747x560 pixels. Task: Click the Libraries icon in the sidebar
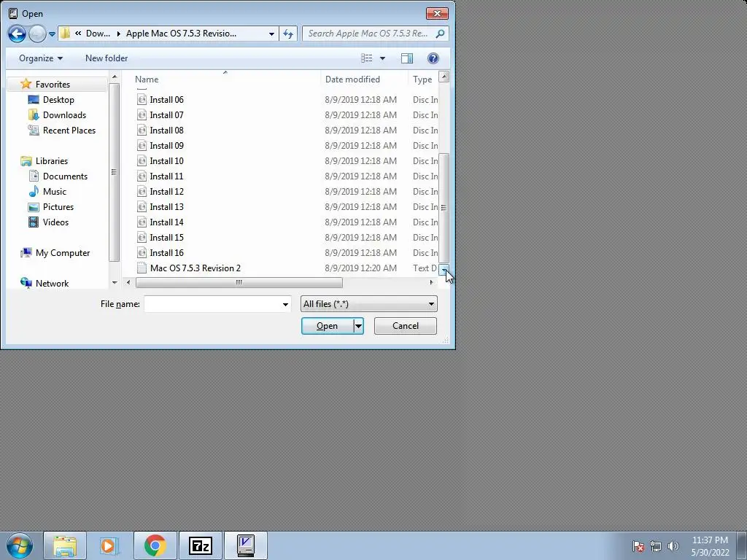coord(26,161)
